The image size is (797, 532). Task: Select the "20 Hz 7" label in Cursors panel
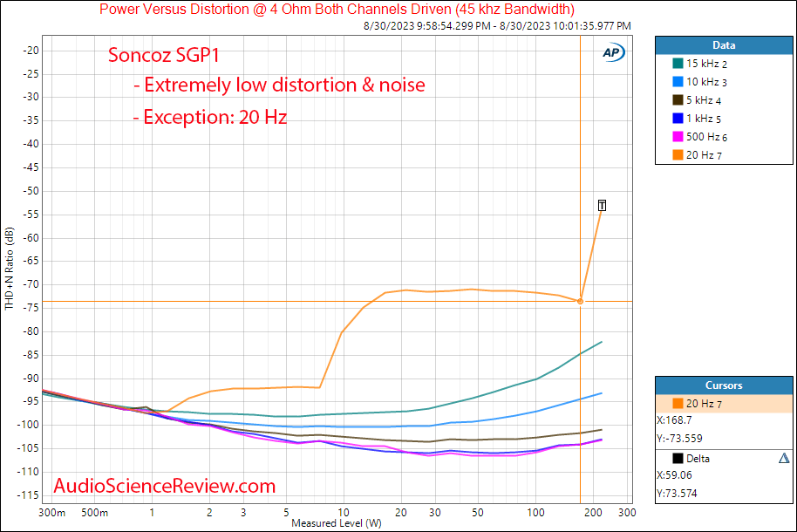(704, 404)
